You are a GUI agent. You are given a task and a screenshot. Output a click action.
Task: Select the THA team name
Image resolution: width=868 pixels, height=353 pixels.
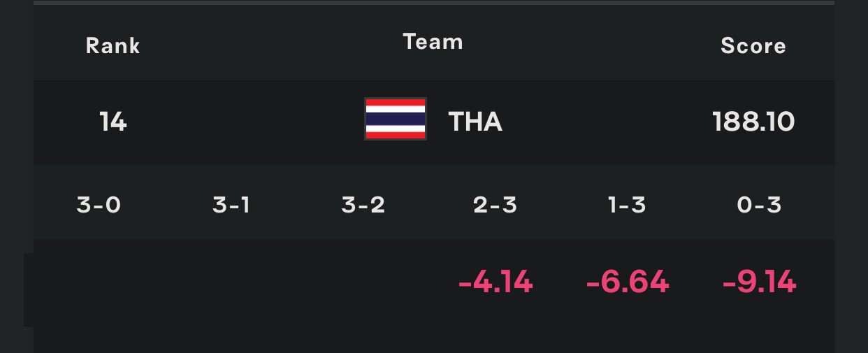pos(475,122)
